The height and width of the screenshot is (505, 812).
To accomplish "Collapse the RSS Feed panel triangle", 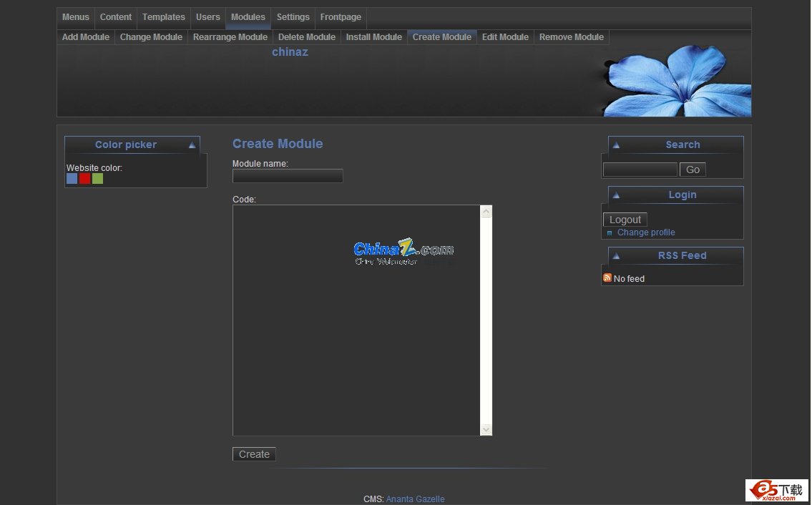I will point(616,256).
